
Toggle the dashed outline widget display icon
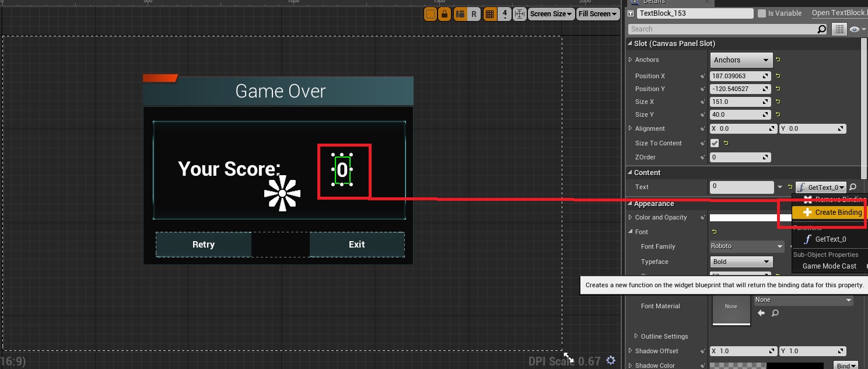tap(430, 14)
